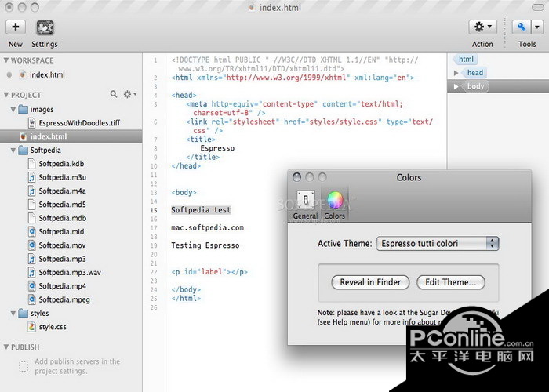Image resolution: width=549 pixels, height=392 pixels.
Task: Select Softpedia.m4a audio file icon
Action: (32, 191)
